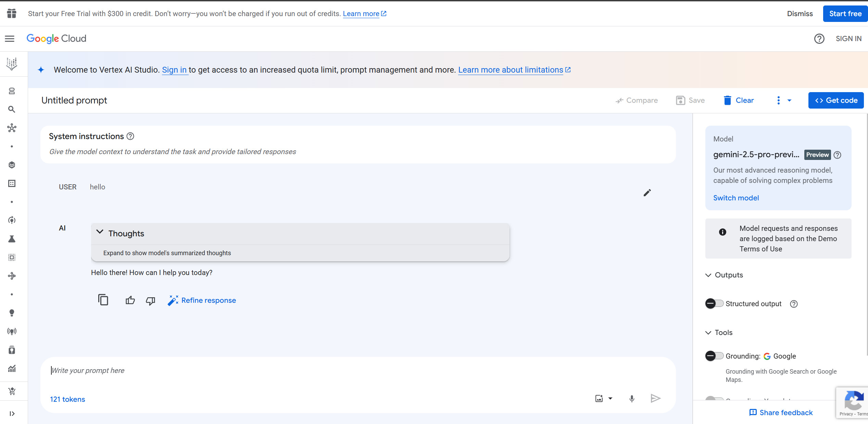The width and height of the screenshot is (868, 424).
Task: Click the send arrow icon
Action: tap(655, 398)
